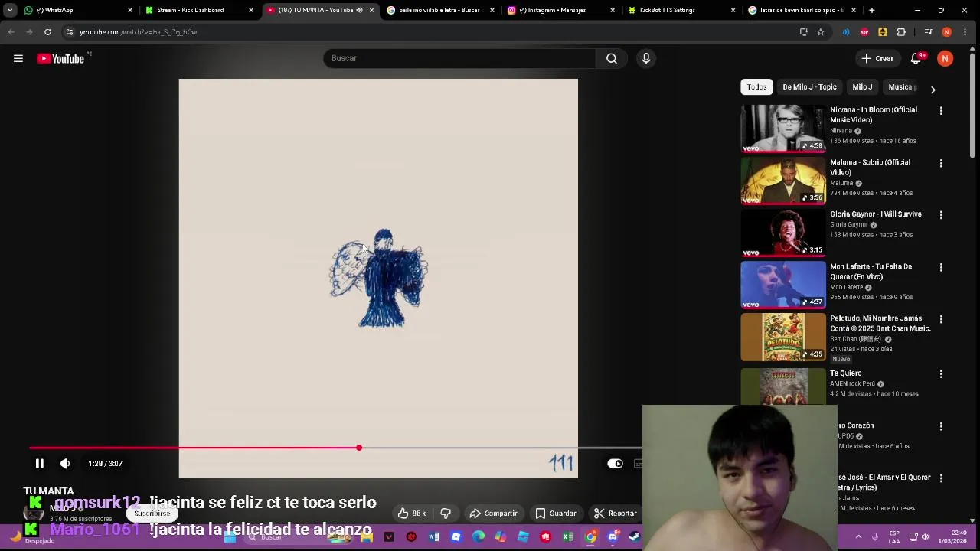Open Steam from the Windows taskbar
This screenshot has width=980, height=551.
[x=635, y=536]
